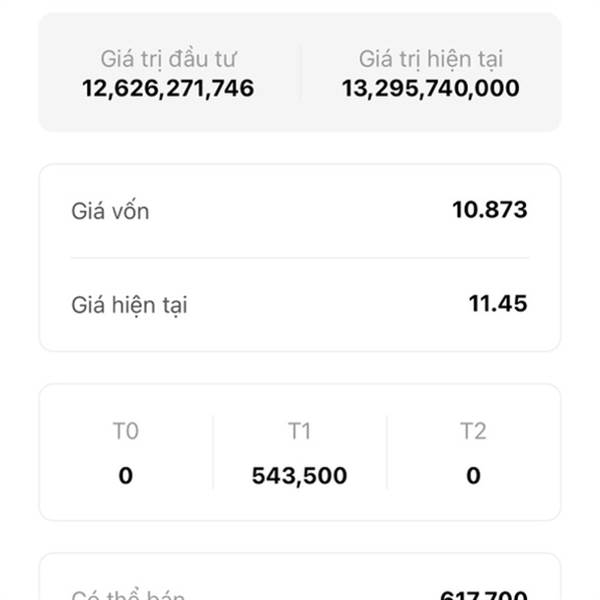This screenshot has width=600, height=600.
Task: Tap the "Giá vốn" label
Action: pos(111,211)
